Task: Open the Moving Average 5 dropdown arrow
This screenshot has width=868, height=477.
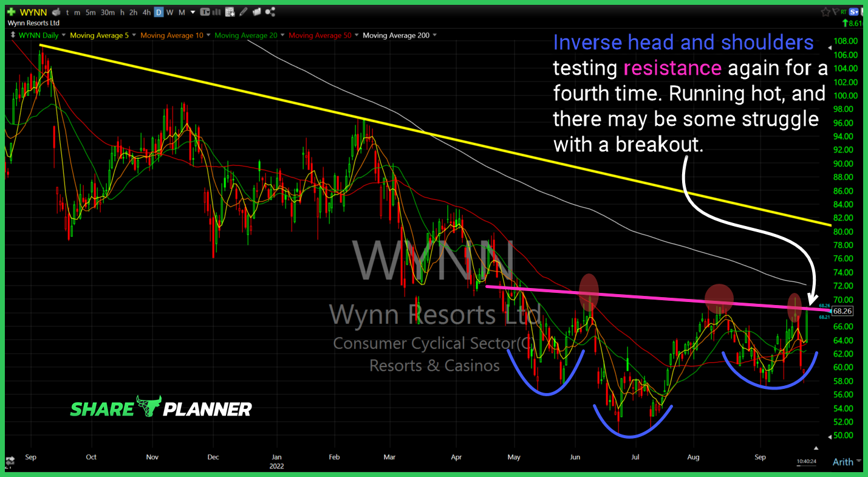Action: (134, 35)
